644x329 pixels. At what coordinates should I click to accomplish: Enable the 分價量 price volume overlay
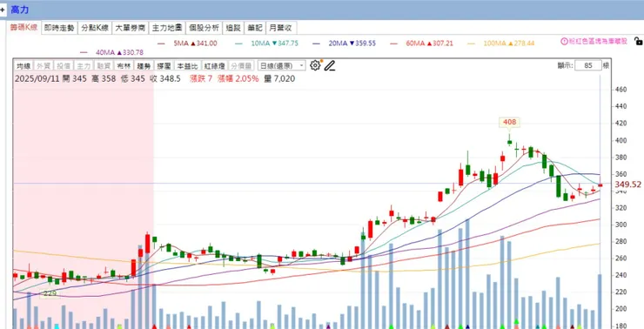coord(240,66)
